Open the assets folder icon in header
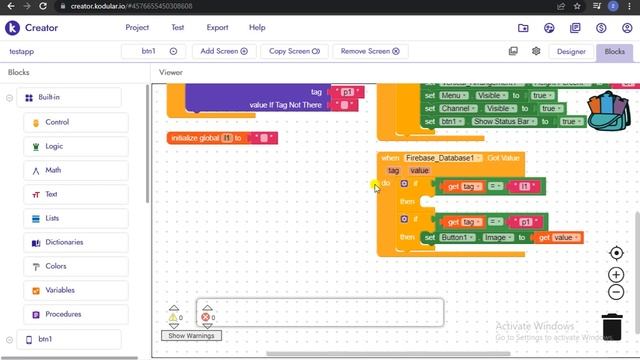The height and width of the screenshot is (360, 640). click(x=523, y=28)
